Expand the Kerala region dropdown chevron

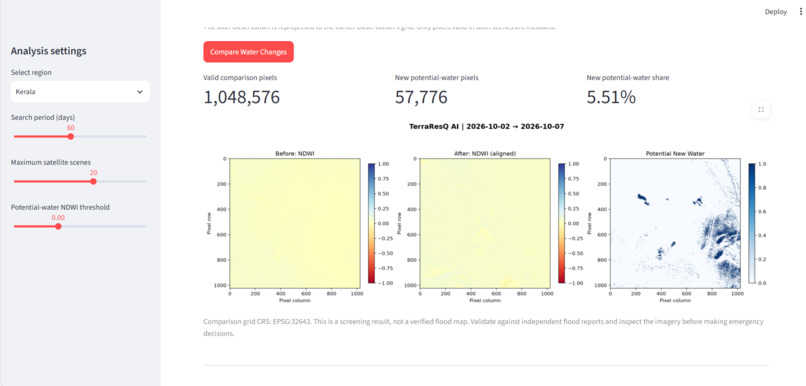[139, 92]
